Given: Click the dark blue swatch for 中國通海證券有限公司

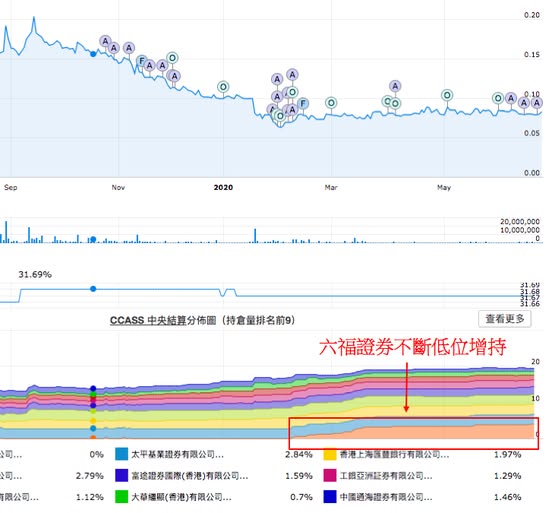Looking at the screenshot, I should [330, 497].
